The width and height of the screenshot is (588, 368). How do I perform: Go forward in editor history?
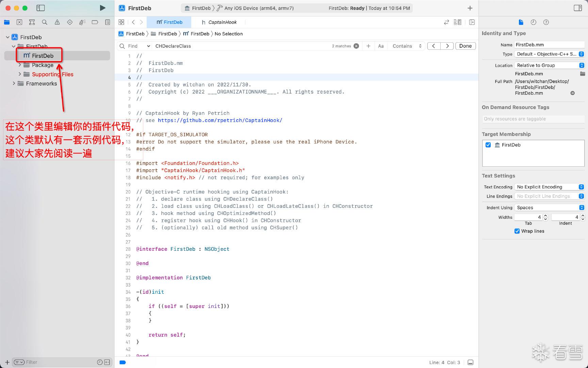click(x=142, y=22)
